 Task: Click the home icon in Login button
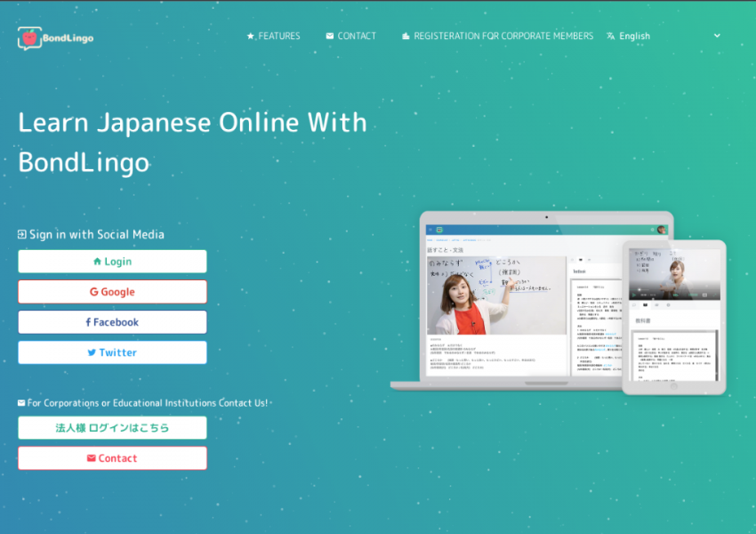(97, 262)
